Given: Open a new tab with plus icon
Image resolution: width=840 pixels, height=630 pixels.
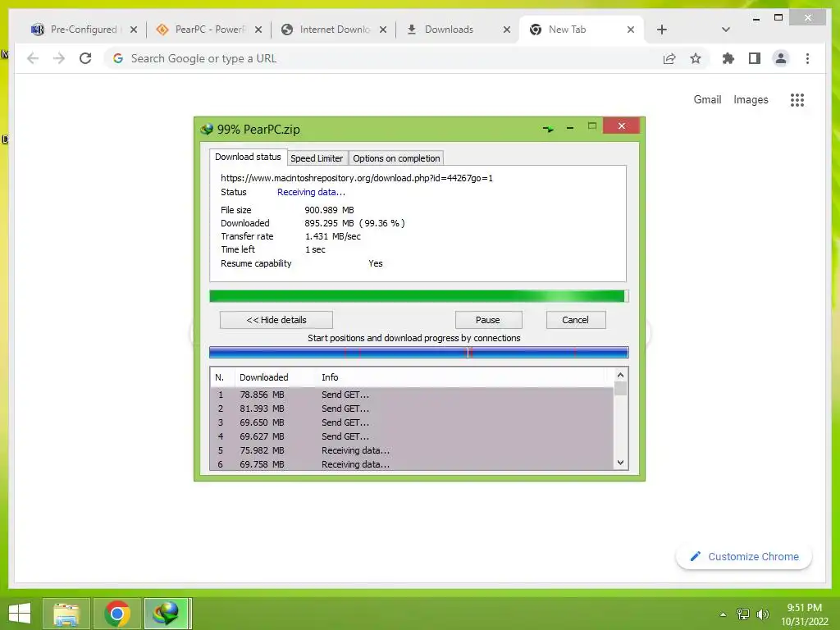Looking at the screenshot, I should 662,30.
